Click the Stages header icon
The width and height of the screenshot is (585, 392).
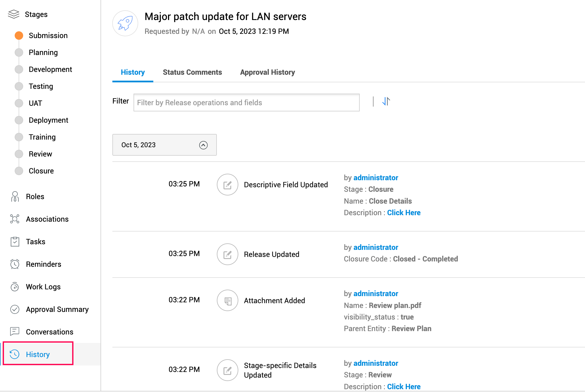click(x=14, y=14)
